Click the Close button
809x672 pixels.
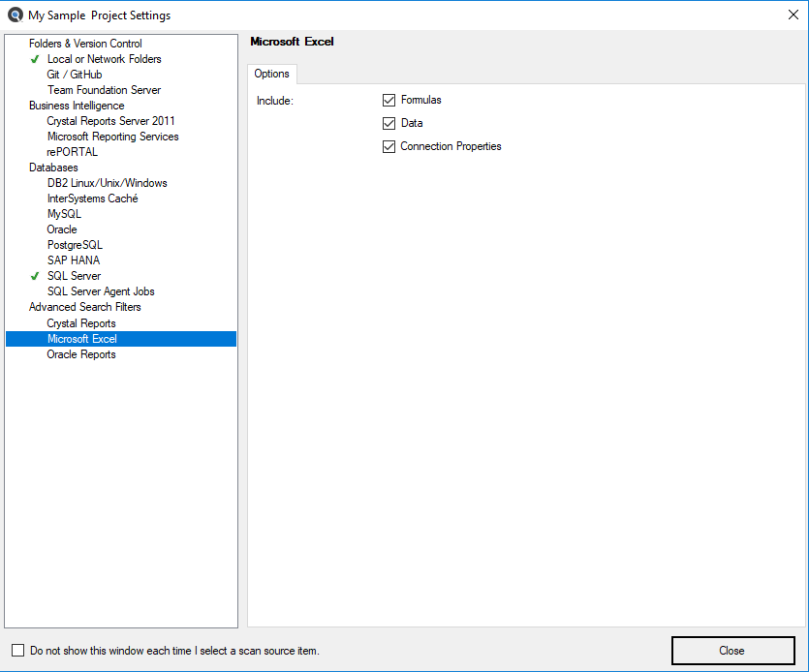coord(732,651)
